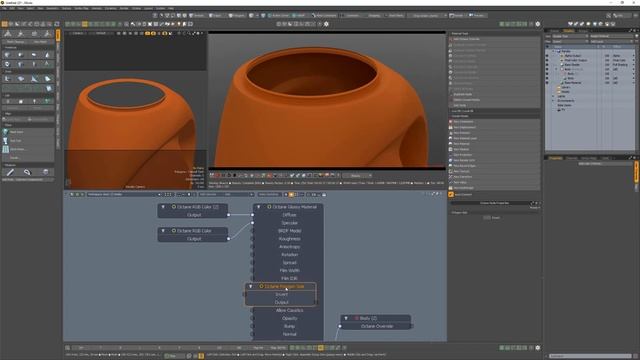Select Polygons selection mode
Image resolution: width=640 pixels, height=360 pixels.
point(236,16)
